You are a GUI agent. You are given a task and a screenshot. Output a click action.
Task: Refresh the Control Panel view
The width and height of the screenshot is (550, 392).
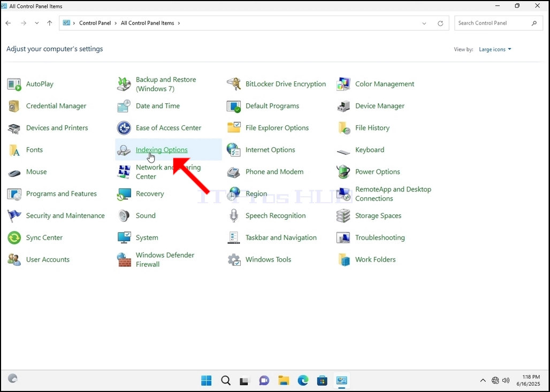pyautogui.click(x=440, y=24)
